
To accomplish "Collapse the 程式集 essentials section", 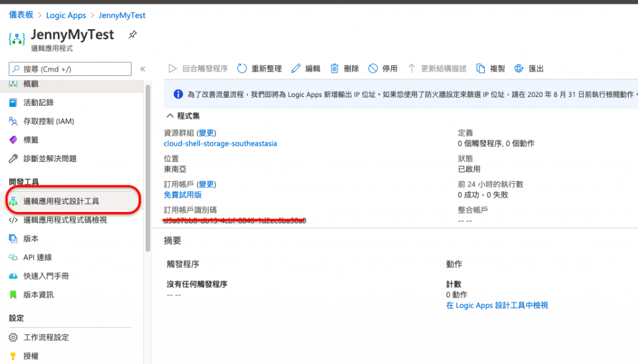I will 170,116.
